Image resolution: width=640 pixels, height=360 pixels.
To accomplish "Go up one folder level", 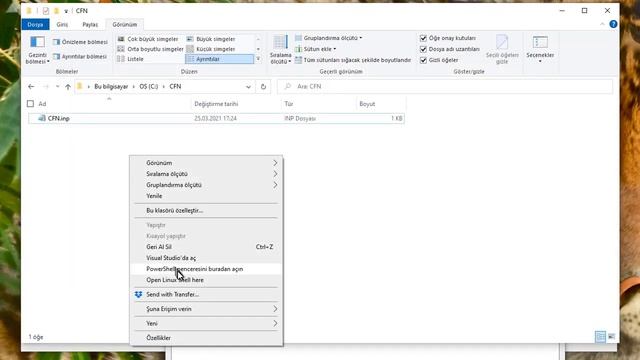I will [x=68, y=87].
